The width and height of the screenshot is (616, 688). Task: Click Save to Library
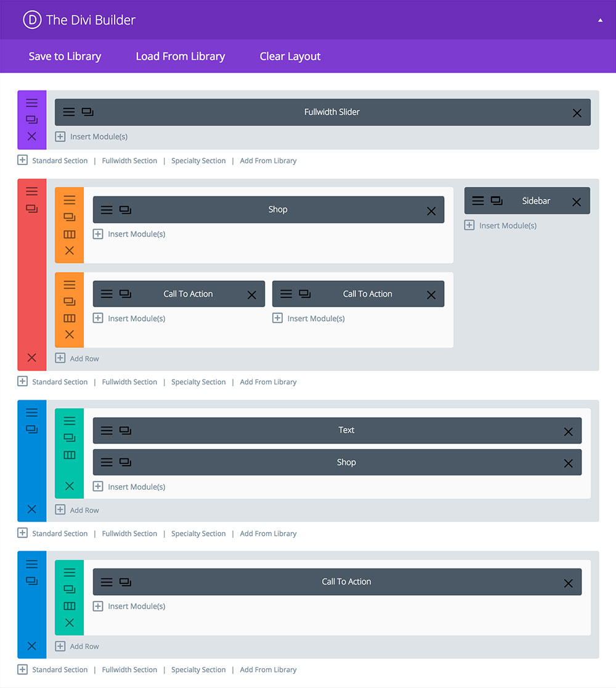[x=65, y=56]
